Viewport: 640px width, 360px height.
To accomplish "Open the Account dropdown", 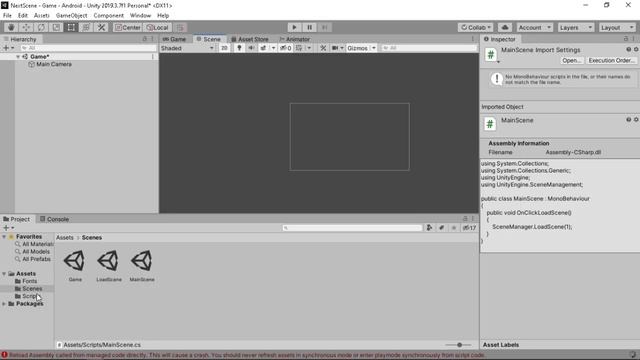I will pyautogui.click(x=535, y=27).
